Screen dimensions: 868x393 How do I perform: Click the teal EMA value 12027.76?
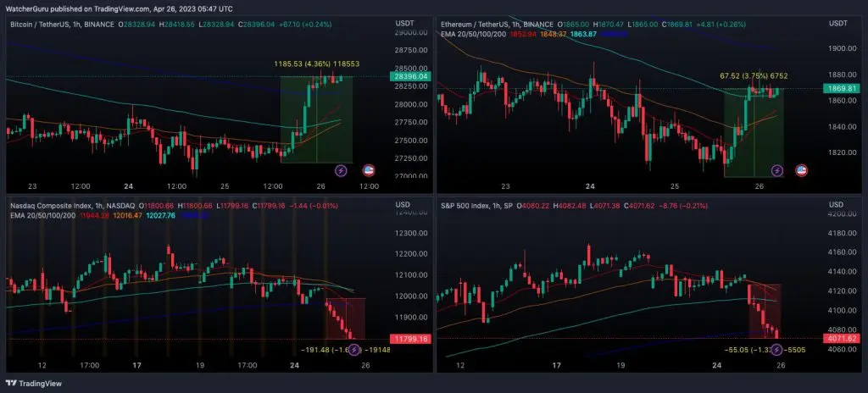tap(160, 215)
